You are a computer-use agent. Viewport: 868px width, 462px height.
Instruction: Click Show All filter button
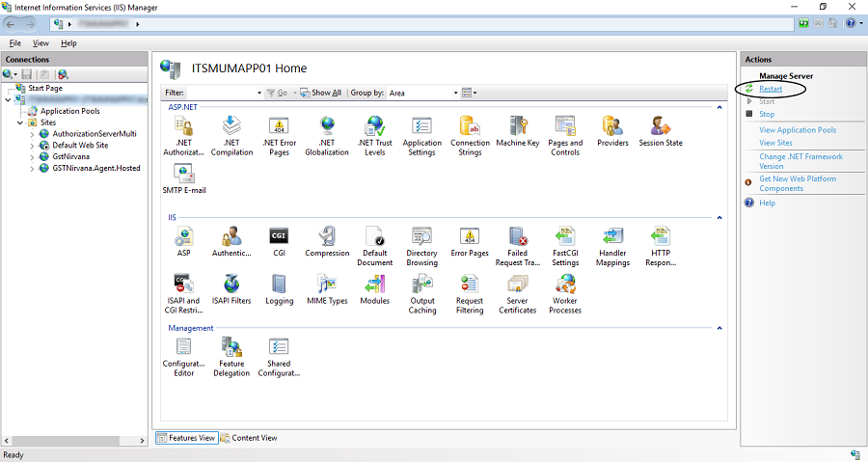(x=321, y=93)
